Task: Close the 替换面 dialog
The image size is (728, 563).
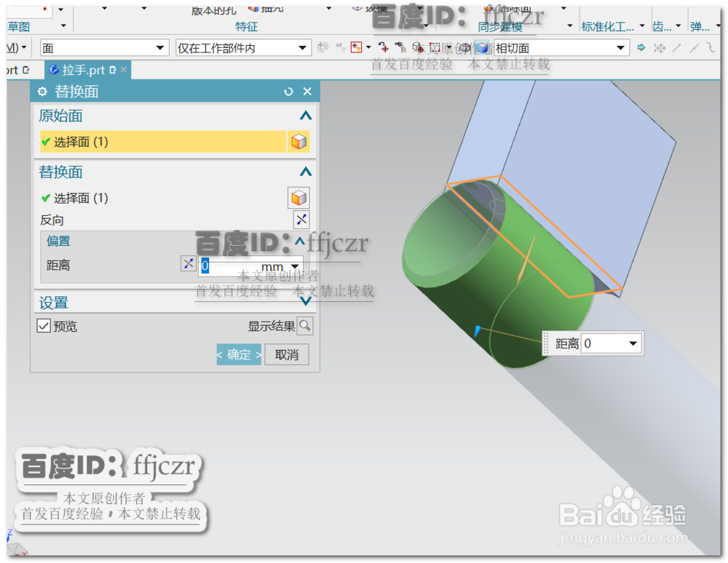Action: point(307,92)
